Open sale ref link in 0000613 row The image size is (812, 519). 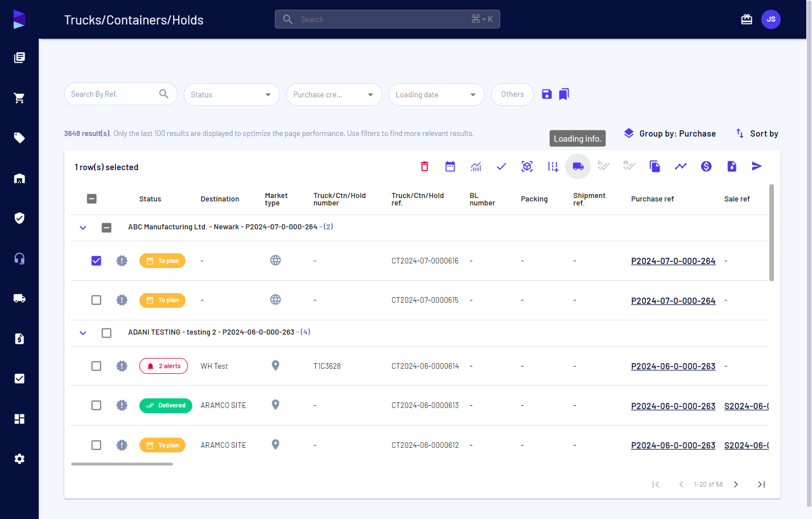pos(747,406)
